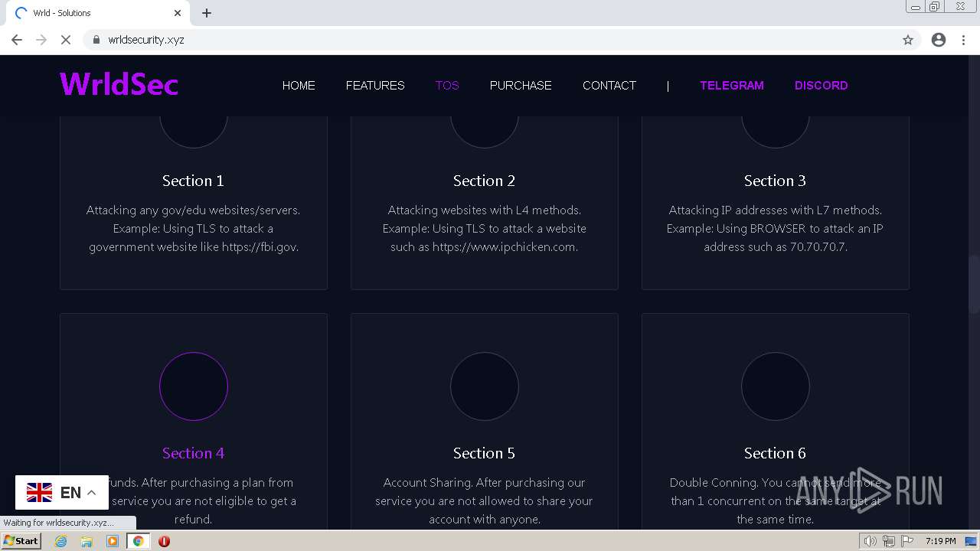Go back to the previous page
This screenshot has height=551, width=980.
point(17,40)
